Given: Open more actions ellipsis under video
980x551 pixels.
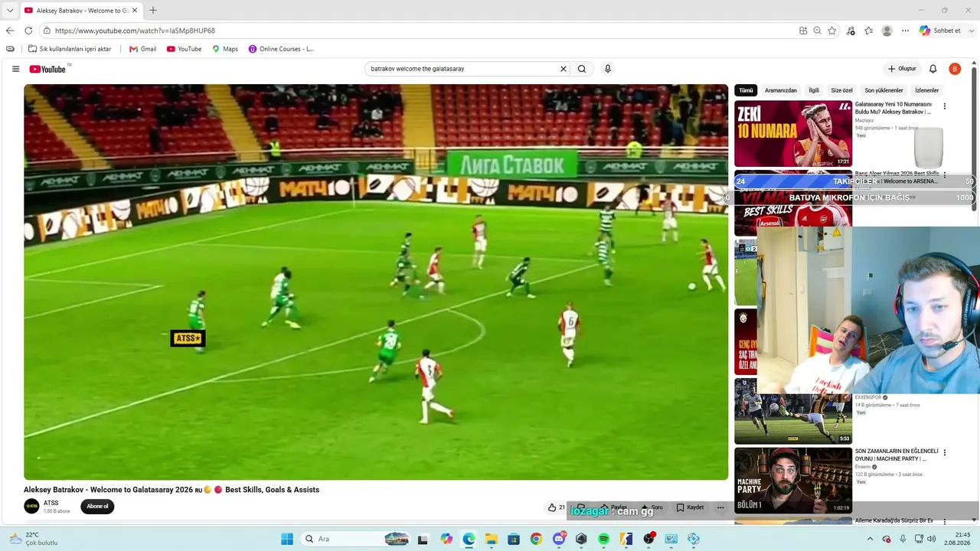Looking at the screenshot, I should (720, 507).
